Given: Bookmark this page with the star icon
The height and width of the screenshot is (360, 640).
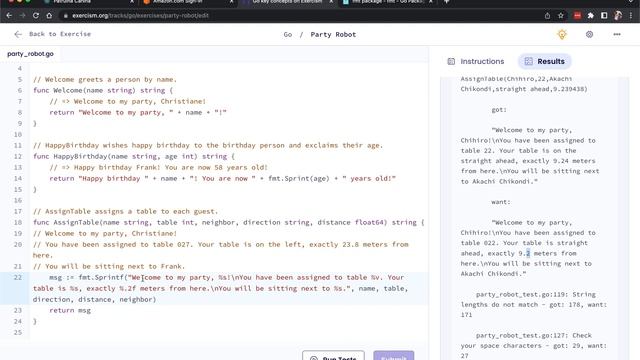Looking at the screenshot, I should pos(561,16).
